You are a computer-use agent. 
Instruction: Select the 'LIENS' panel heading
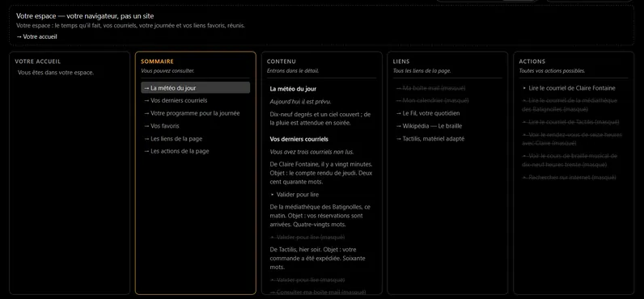click(x=401, y=61)
